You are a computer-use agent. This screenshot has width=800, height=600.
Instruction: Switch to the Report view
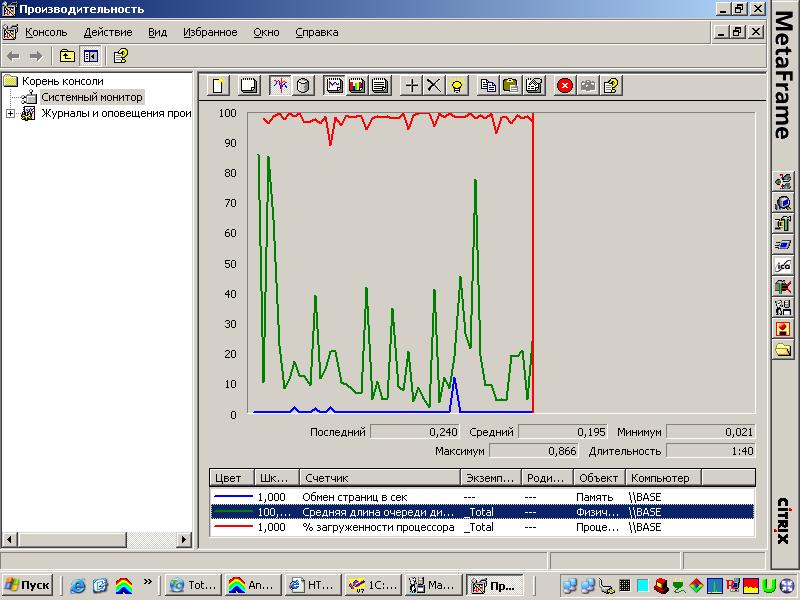point(380,86)
